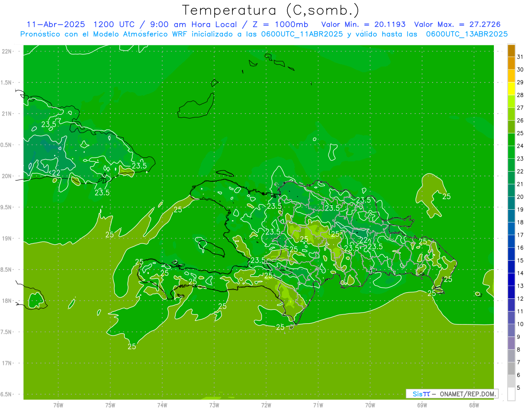Click the 73W longitude axis label

[x=214, y=405]
